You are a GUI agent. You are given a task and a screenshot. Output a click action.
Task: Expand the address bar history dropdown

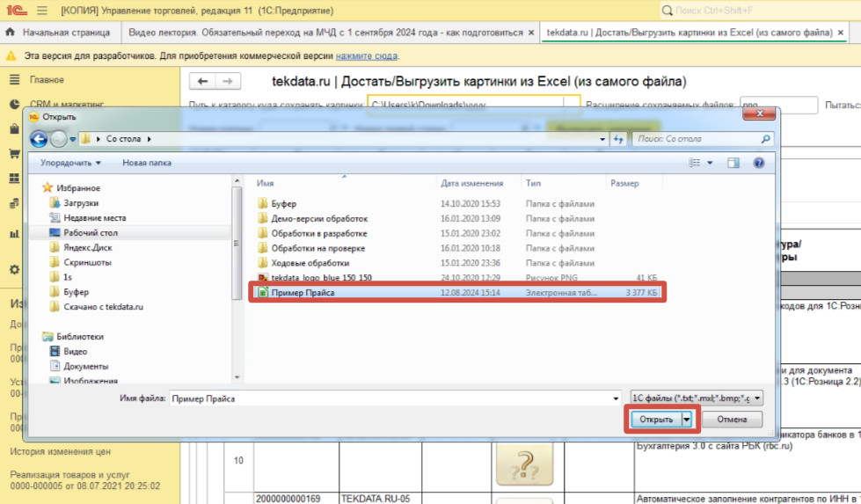[603, 140]
